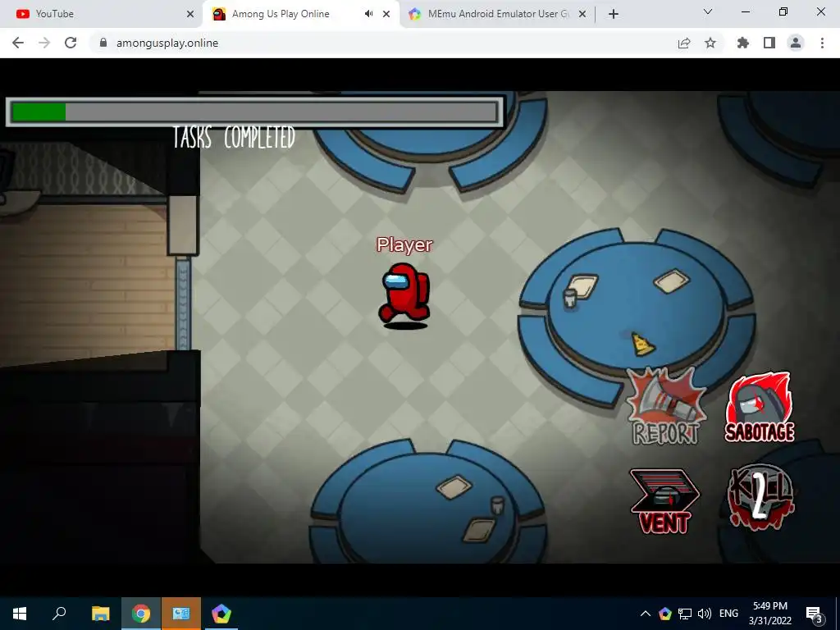The height and width of the screenshot is (630, 840).
Task: Click the Kill button showing cooldown 2
Action: click(x=760, y=496)
